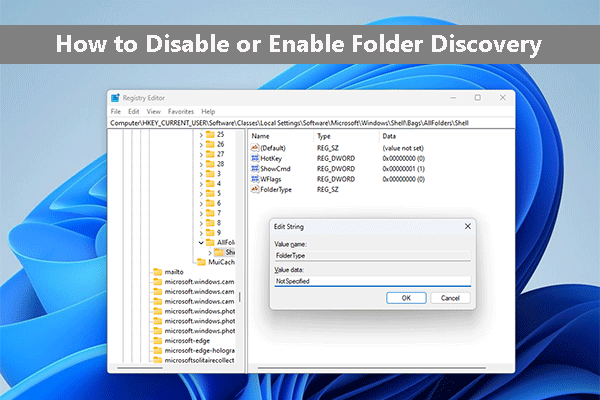Open the Help menu
The image size is (600, 400).
[x=208, y=111]
